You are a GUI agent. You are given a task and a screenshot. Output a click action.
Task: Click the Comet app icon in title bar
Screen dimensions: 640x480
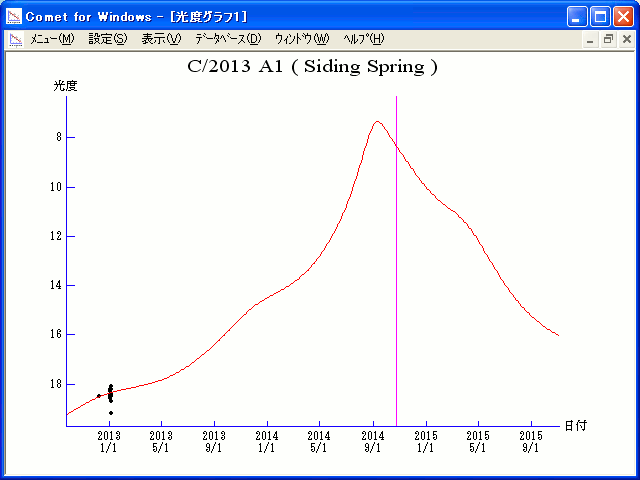pos(14,16)
